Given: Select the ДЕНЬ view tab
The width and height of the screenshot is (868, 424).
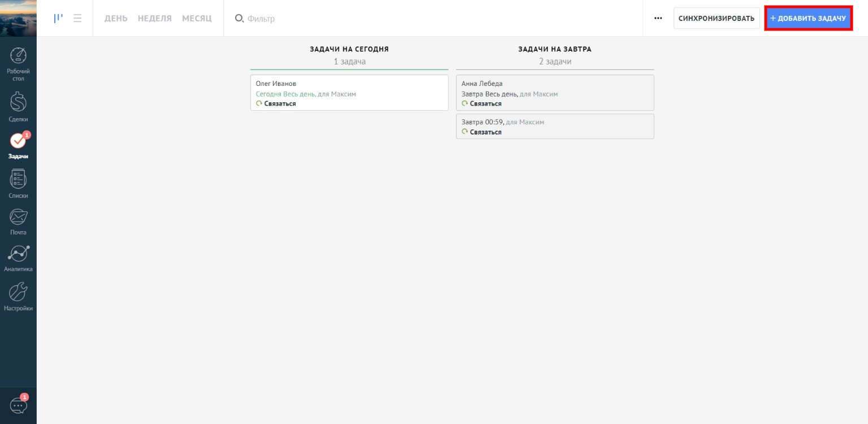Looking at the screenshot, I should click(116, 18).
